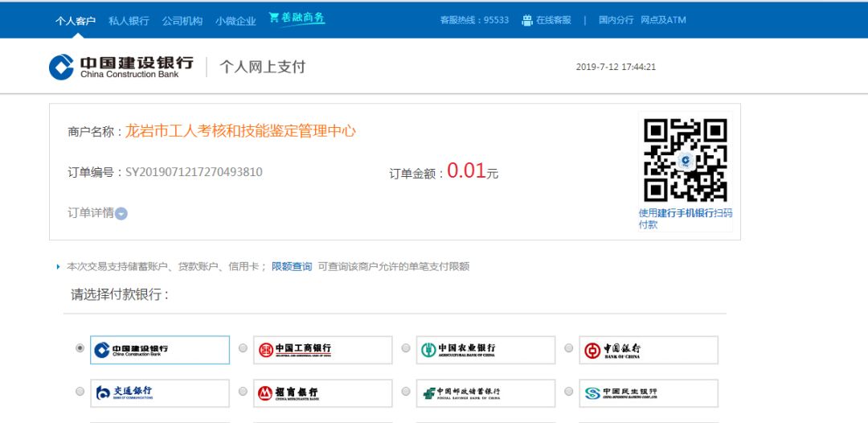Image resolution: width=868 pixels, height=423 pixels.
Task: Select the 招商银行 radio button
Action: (243, 392)
